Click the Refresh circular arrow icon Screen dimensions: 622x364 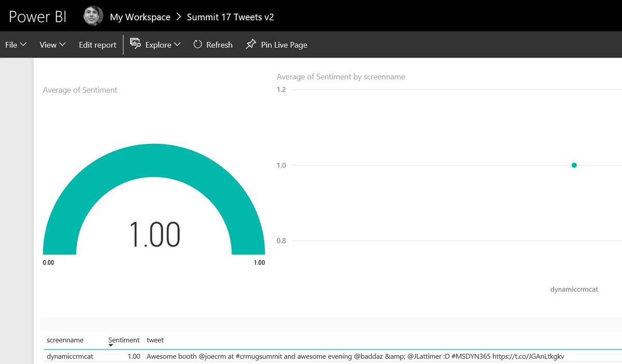click(x=197, y=45)
